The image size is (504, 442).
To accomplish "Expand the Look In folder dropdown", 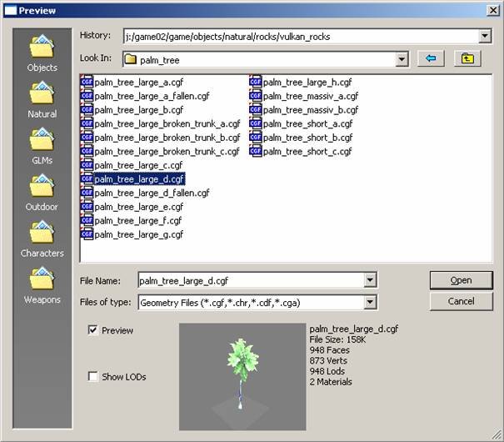I will pyautogui.click(x=402, y=59).
